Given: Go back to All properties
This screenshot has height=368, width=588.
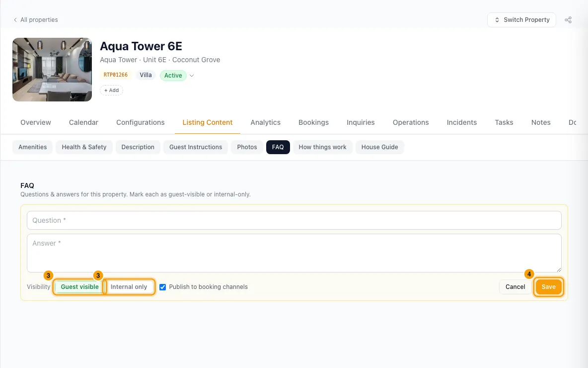Looking at the screenshot, I should [x=36, y=20].
